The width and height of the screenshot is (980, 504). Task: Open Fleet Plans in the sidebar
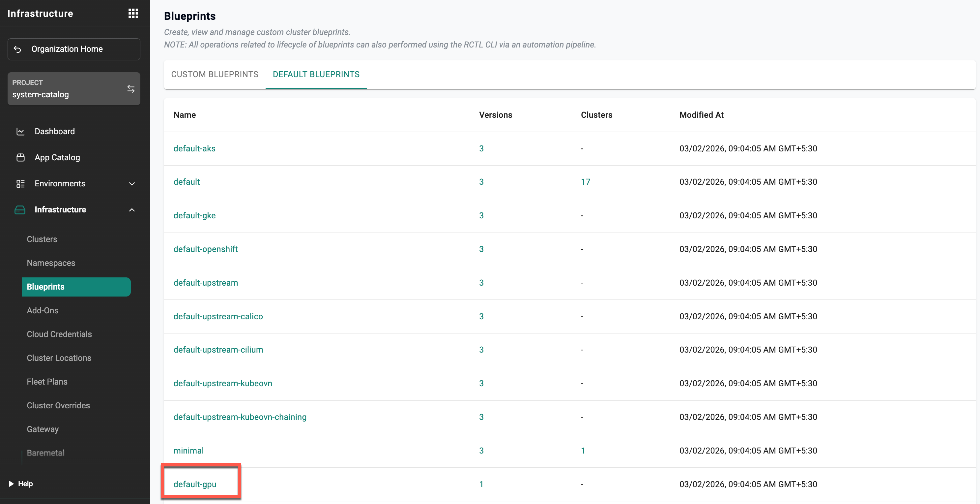pyautogui.click(x=47, y=381)
